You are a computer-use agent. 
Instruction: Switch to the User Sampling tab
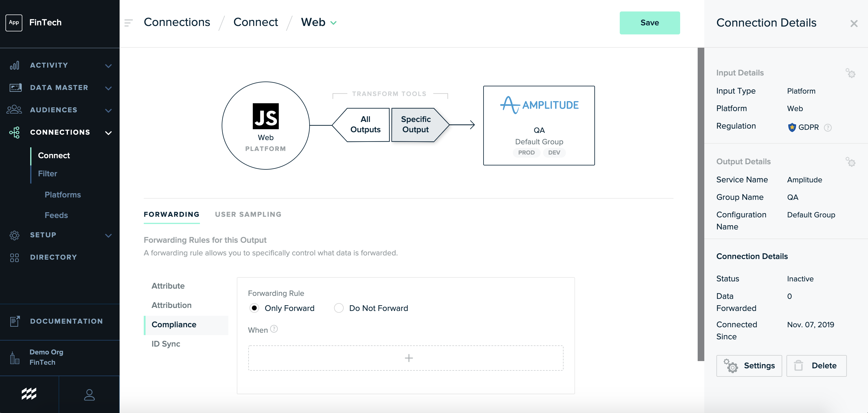coord(248,214)
